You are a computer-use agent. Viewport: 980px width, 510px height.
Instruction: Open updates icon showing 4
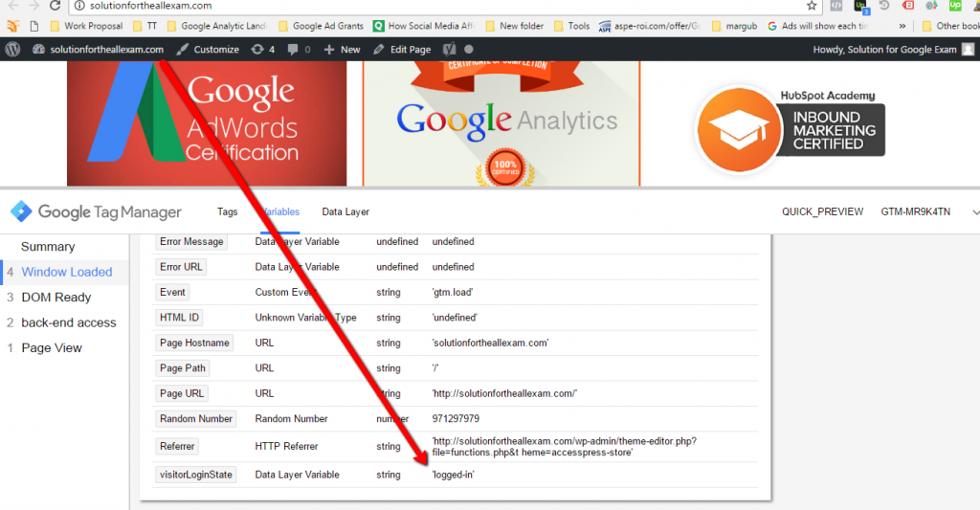pyautogui.click(x=262, y=50)
